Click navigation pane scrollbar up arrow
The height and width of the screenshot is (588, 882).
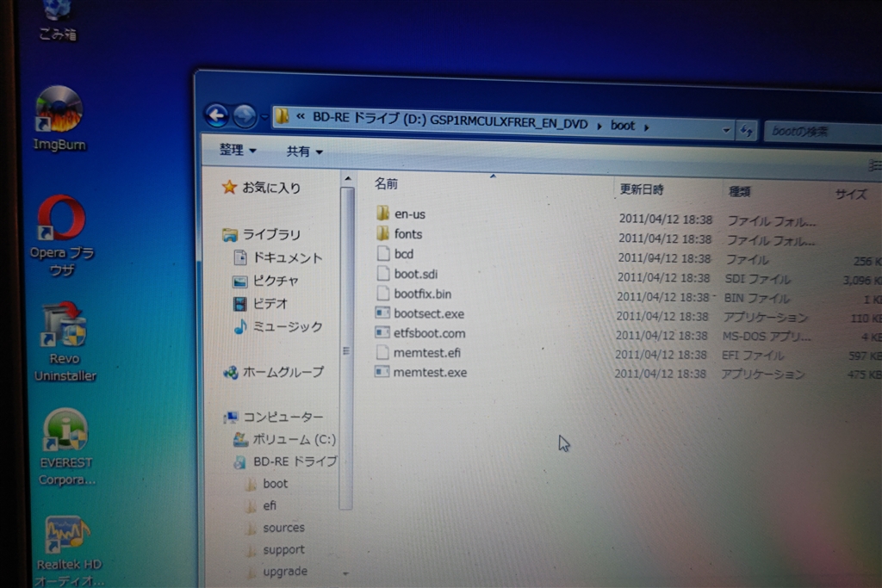[x=348, y=179]
